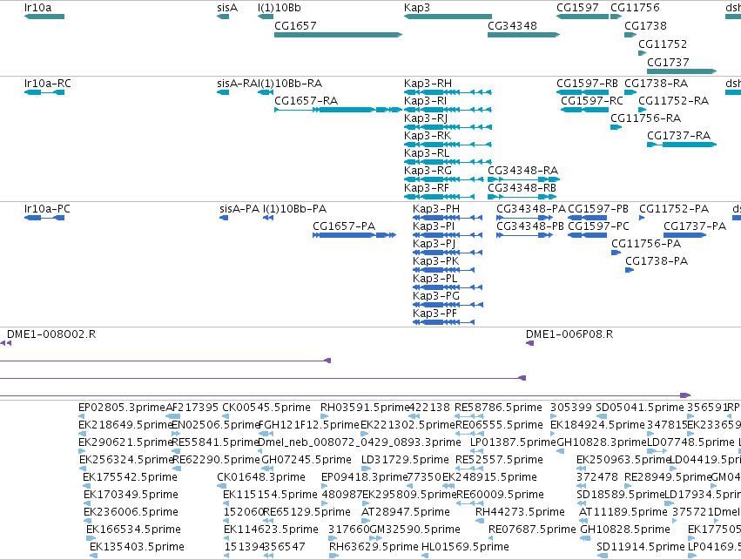Select the EK135403.5prime EST label
The width and height of the screenshot is (741, 560).
[137, 547]
